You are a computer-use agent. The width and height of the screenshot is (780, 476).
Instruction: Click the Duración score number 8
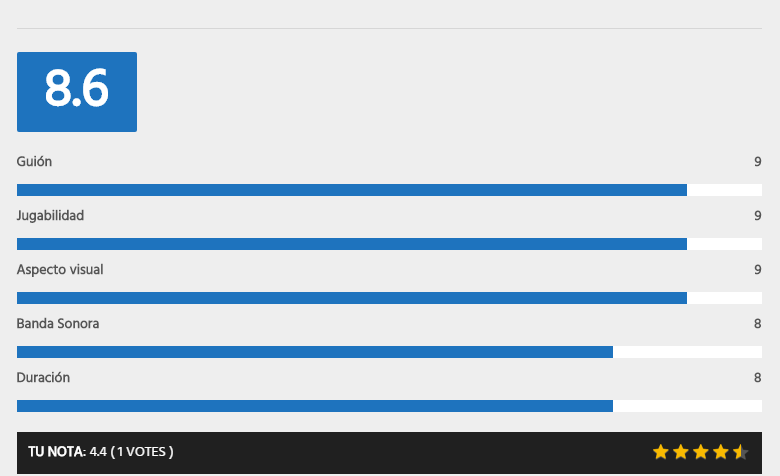[758, 378]
